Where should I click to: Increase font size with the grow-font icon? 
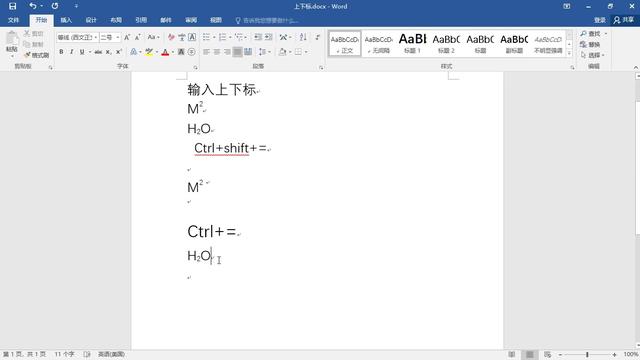(x=127, y=37)
